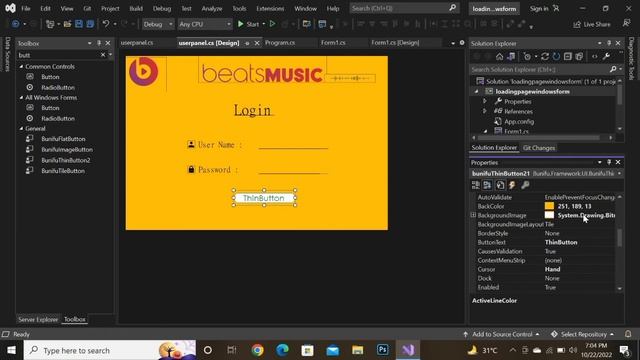Click the Open File folder icon
Screen dimensions: 640x360
67,24
